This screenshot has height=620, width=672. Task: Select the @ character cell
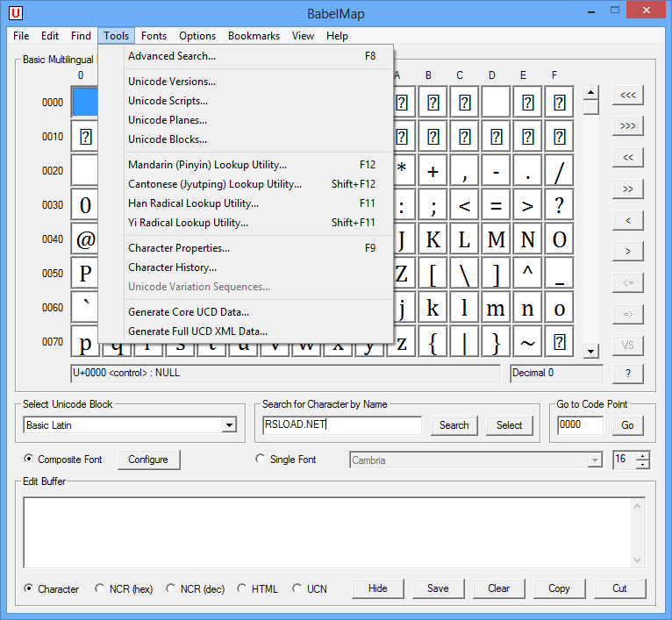[x=85, y=239]
